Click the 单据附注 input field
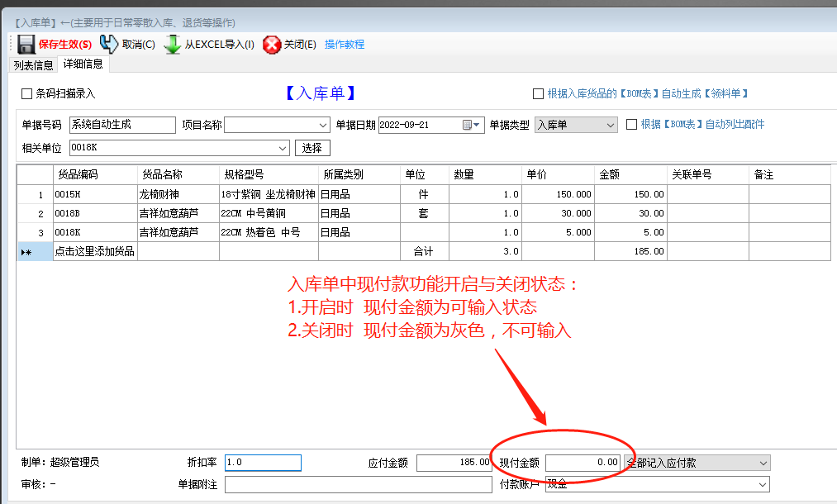837x504 pixels. 357,483
